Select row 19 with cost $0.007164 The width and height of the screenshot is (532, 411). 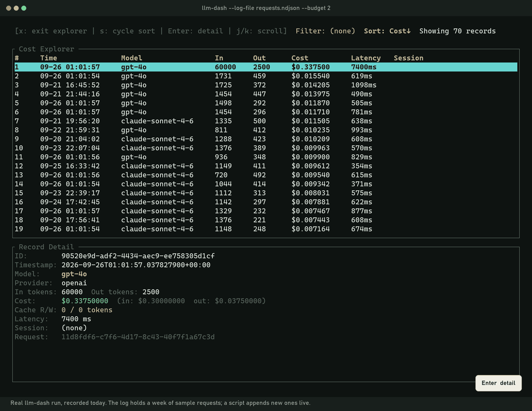(266, 229)
